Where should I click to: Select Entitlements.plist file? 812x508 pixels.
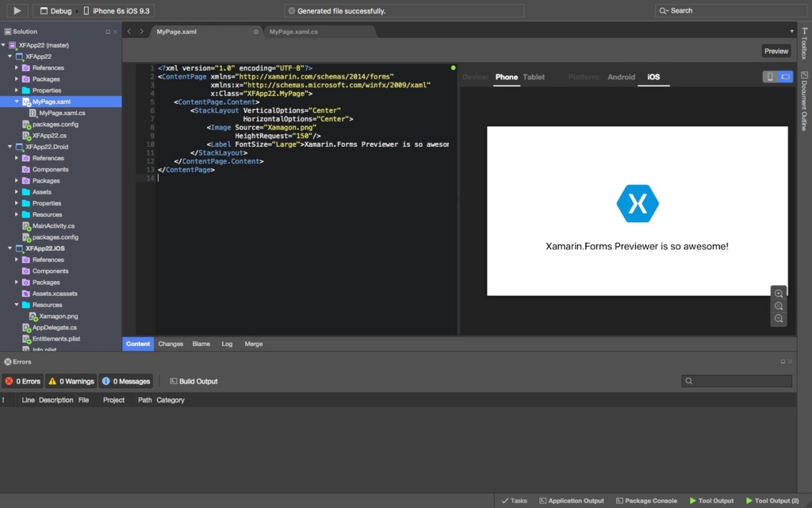(x=56, y=339)
